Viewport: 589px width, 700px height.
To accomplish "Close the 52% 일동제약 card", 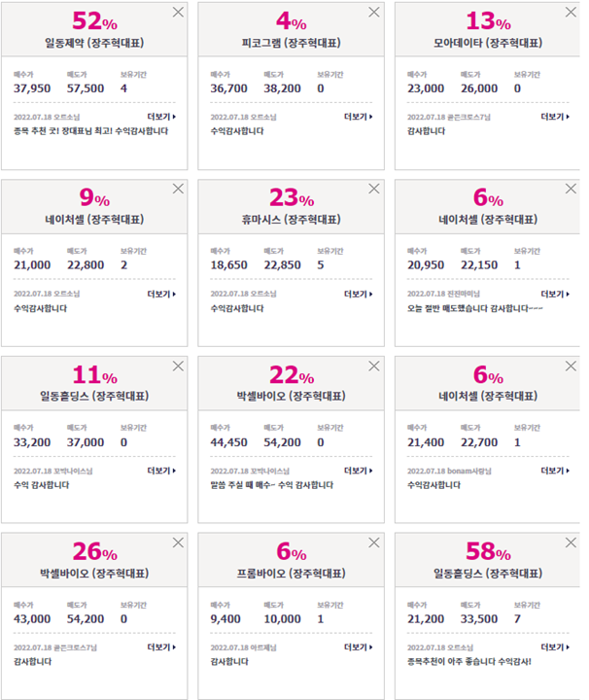I will click(x=178, y=12).
